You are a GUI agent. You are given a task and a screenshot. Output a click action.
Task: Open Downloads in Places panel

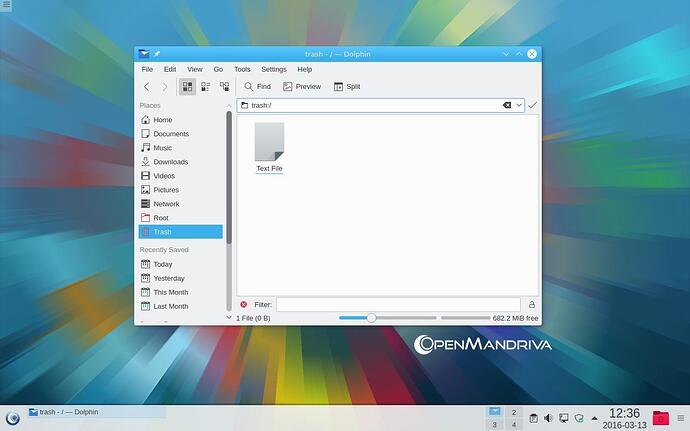180,162
